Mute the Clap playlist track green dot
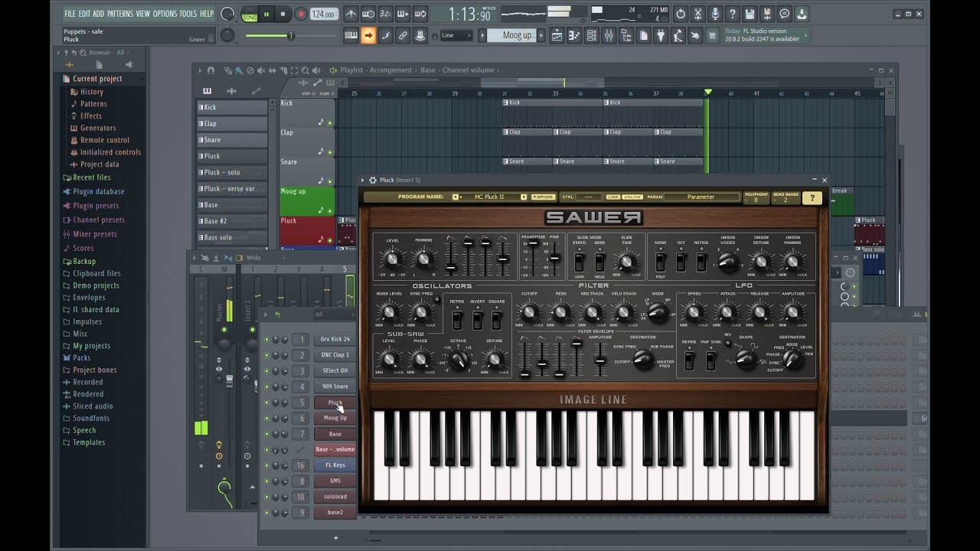 click(331, 152)
